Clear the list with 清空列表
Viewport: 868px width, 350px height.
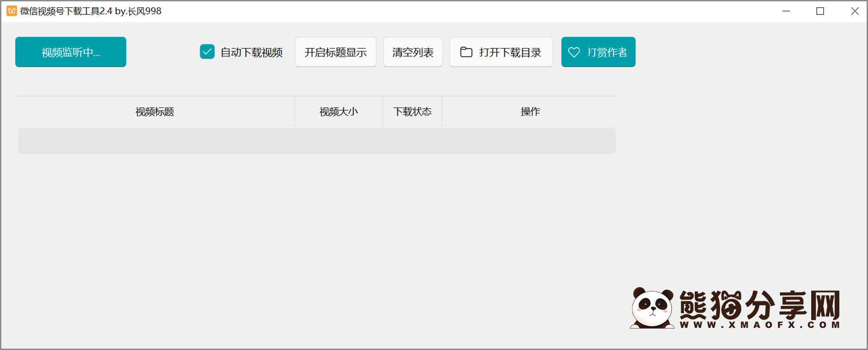[413, 52]
